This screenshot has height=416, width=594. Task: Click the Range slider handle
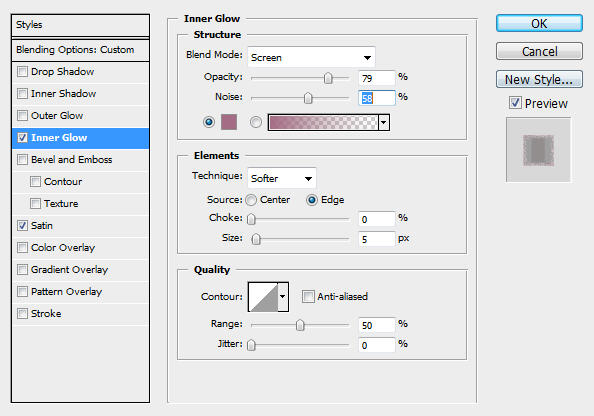point(300,325)
